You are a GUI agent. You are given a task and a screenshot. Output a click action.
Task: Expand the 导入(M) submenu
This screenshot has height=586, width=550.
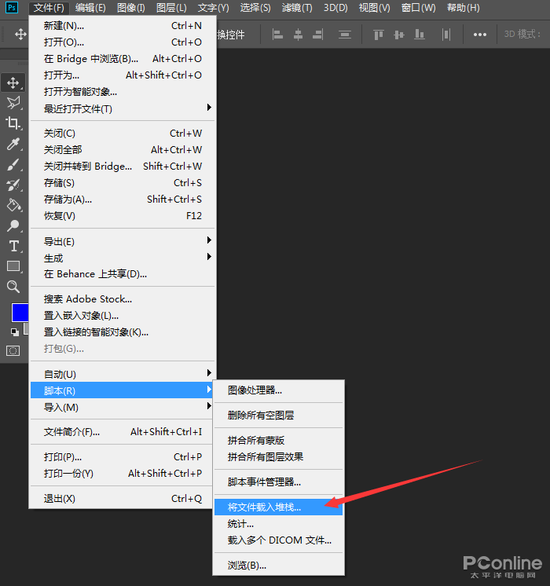pyautogui.click(x=123, y=407)
